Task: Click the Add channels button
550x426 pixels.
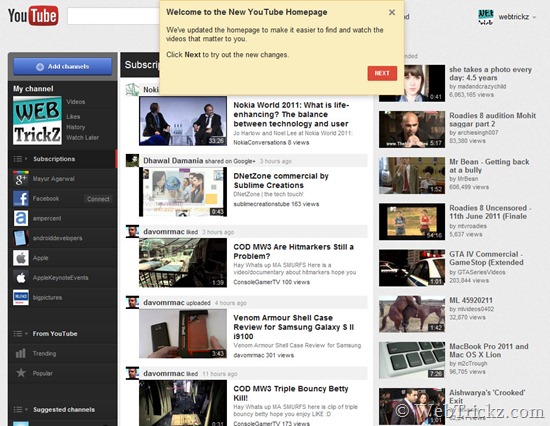Action: pos(63,67)
